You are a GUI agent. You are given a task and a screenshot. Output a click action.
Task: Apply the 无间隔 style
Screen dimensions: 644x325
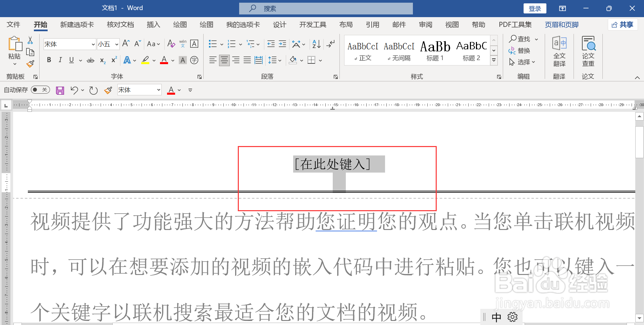[399, 50]
